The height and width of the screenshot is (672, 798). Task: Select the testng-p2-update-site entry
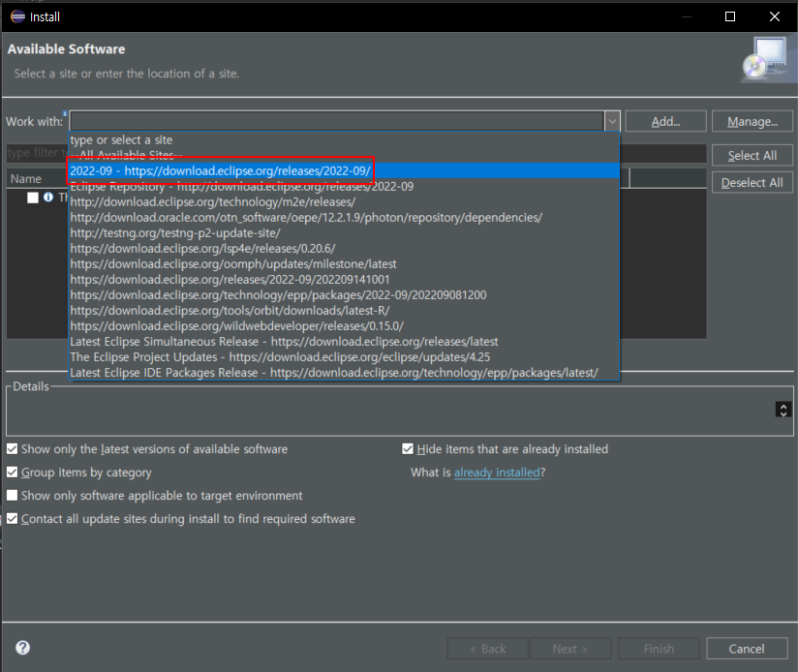coord(344,233)
